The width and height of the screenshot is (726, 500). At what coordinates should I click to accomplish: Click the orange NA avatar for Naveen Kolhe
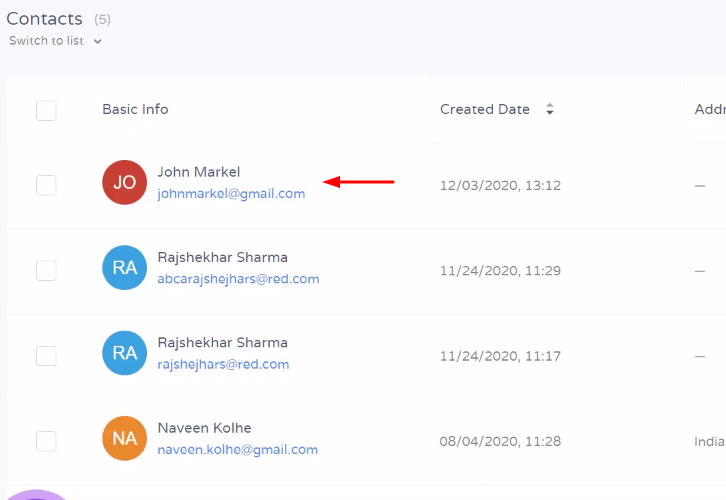(125, 438)
